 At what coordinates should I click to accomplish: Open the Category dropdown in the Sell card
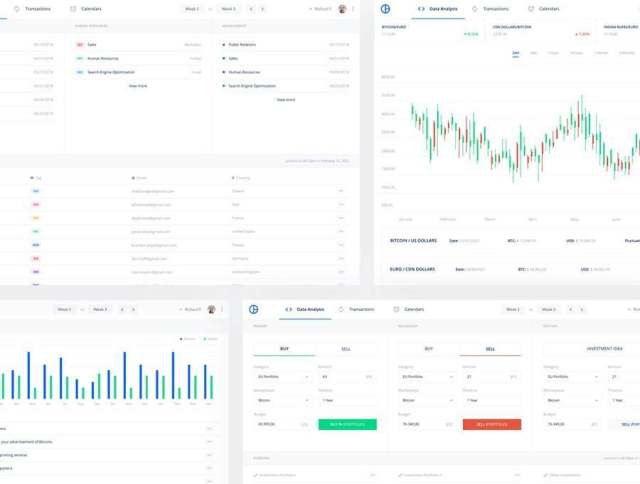(427, 377)
